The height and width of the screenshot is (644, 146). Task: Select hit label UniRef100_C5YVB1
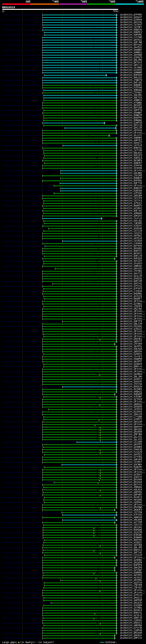[131, 271]
